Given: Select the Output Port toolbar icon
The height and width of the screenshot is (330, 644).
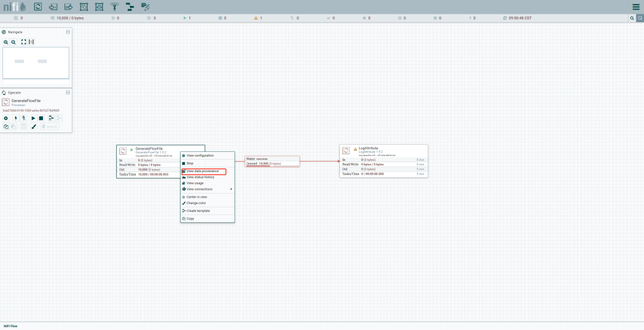Looking at the screenshot, I should coord(69,7).
